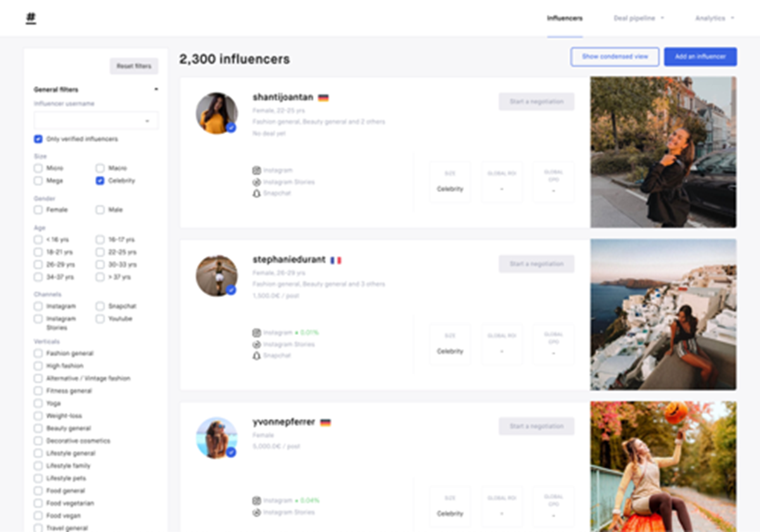Click the Reset filters button

click(134, 66)
